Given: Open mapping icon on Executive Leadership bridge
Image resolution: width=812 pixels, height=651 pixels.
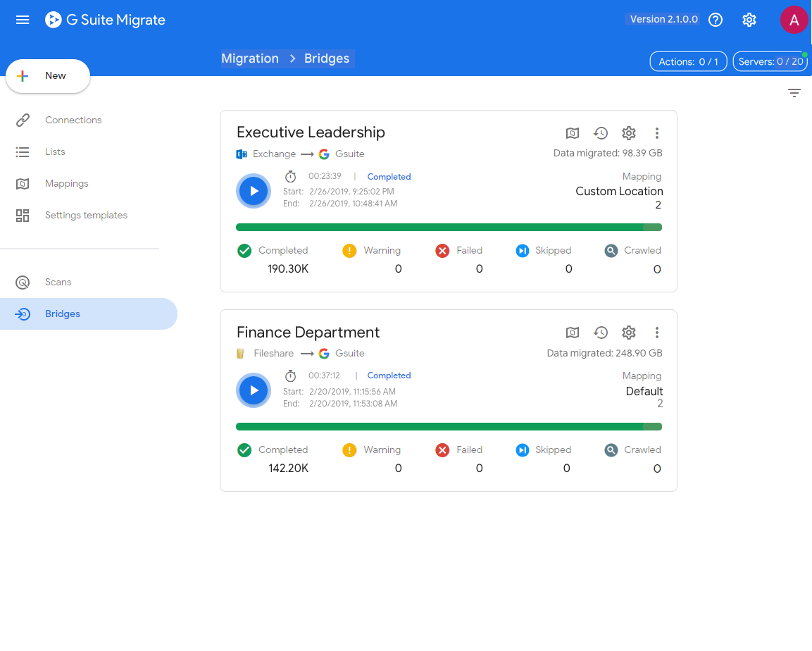Looking at the screenshot, I should pyautogui.click(x=573, y=133).
